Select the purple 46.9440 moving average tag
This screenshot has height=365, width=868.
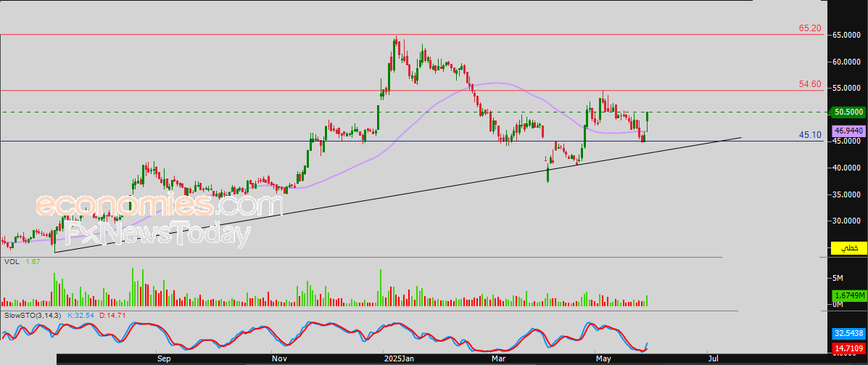(x=848, y=131)
